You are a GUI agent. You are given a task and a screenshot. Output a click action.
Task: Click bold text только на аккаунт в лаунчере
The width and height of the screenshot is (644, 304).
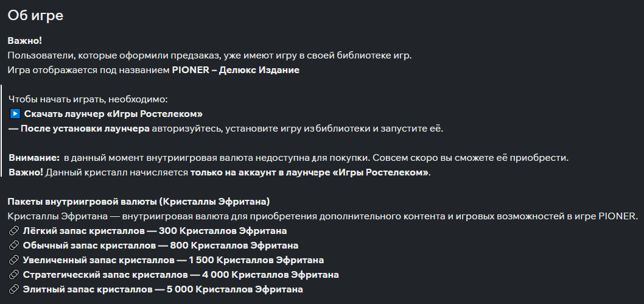[x=310, y=172]
